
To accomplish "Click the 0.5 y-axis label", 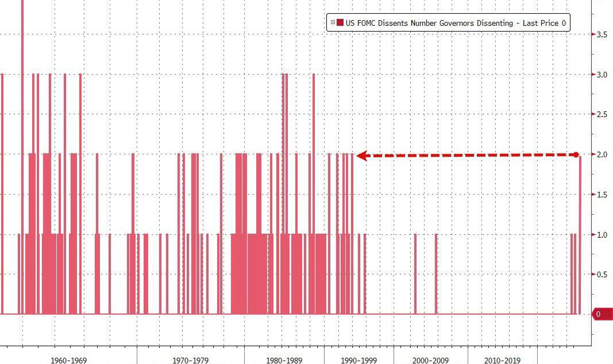I will 602,274.
